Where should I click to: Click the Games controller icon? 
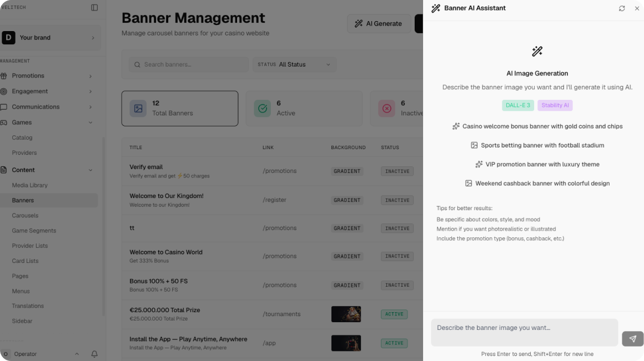(4, 123)
